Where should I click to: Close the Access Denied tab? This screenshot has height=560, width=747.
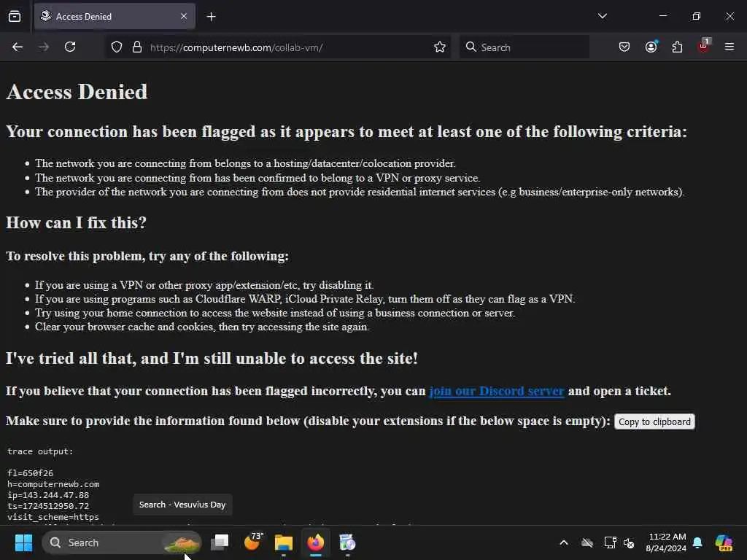pyautogui.click(x=184, y=16)
